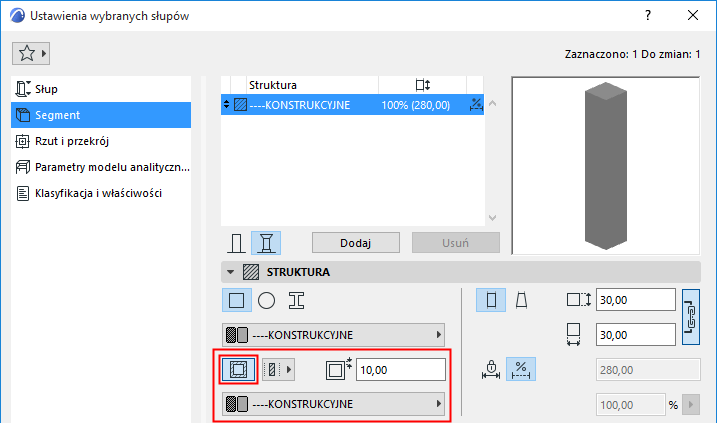
Task: Open veneer building material KONSTRUKCYJNE dropdown
Action: click(333, 404)
